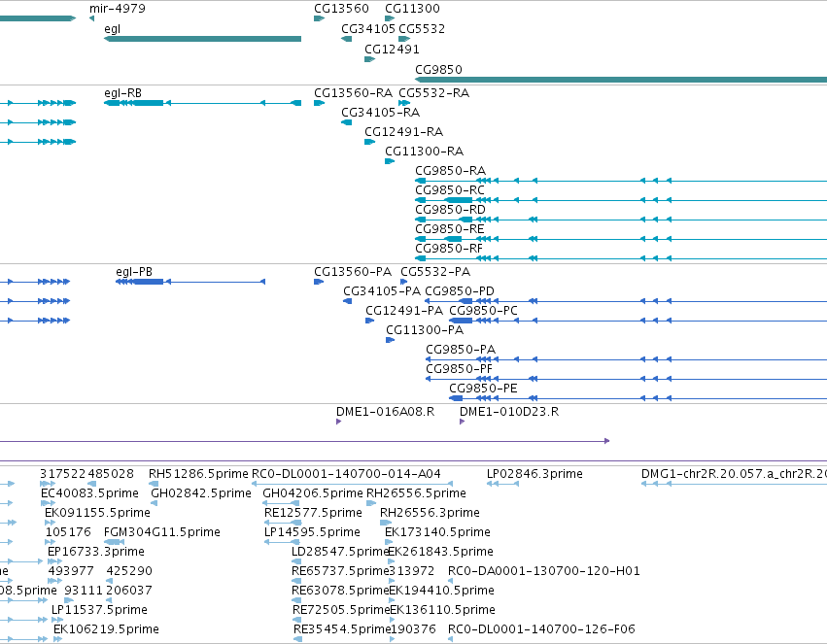827x644 pixels.
Task: Click the CG9850-RC transcript label
Action: pyautogui.click(x=449, y=190)
